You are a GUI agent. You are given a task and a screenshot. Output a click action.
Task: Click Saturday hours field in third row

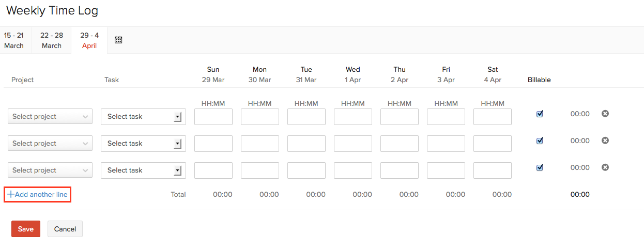(x=493, y=170)
